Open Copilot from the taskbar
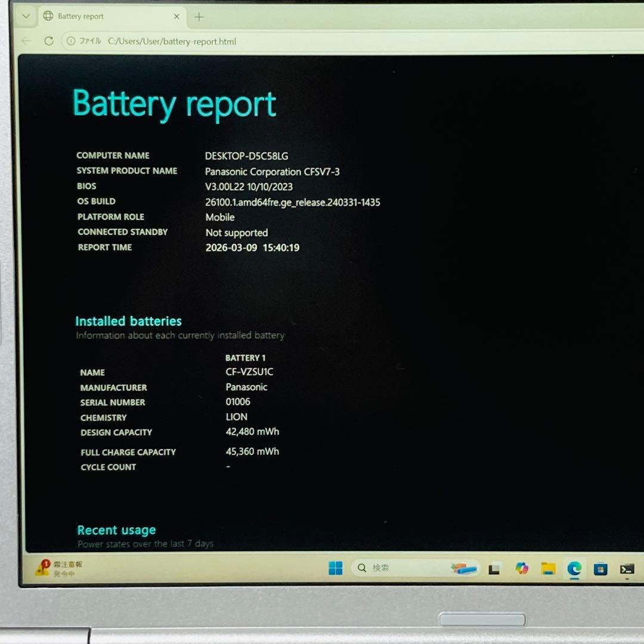644x644 pixels. coord(522,568)
